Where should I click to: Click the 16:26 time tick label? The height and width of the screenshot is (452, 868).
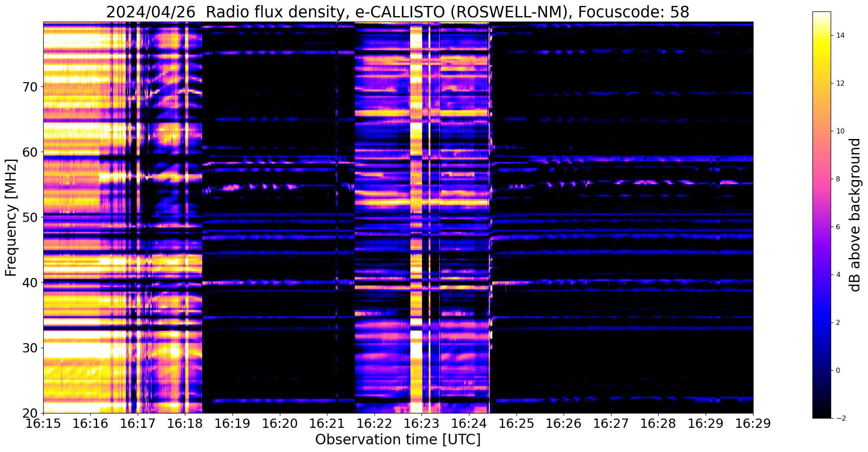564,423
